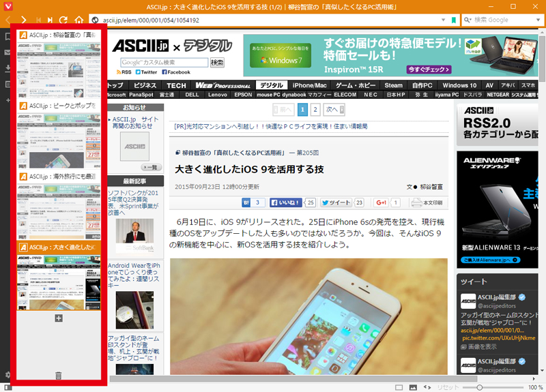Screen dimensions: 546x392
Task: Open the Facebook link under search
Action: point(176,72)
